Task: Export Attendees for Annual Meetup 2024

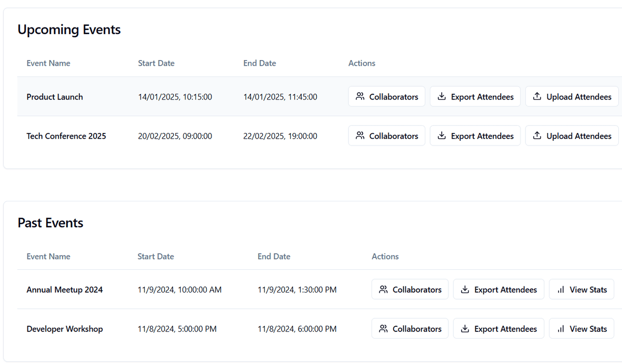Action: tap(499, 289)
